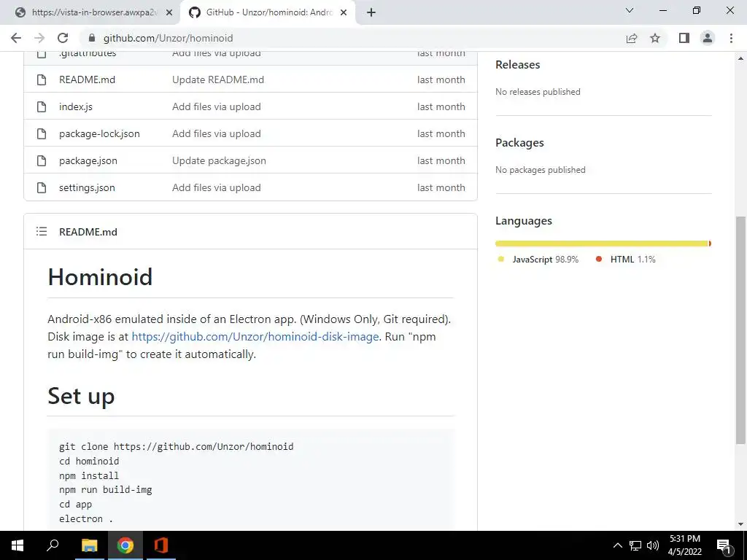Open Office app from taskbar
This screenshot has width=747, height=560.
[161, 545]
